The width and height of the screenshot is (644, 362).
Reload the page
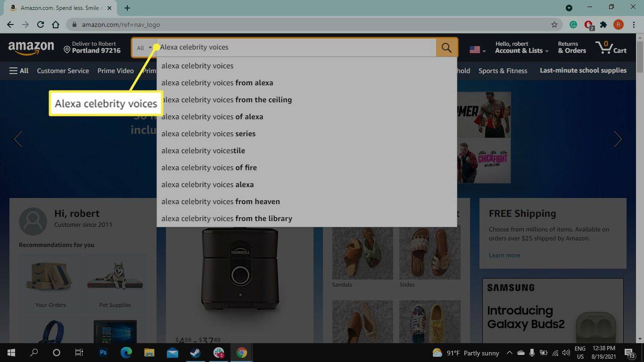(x=41, y=25)
